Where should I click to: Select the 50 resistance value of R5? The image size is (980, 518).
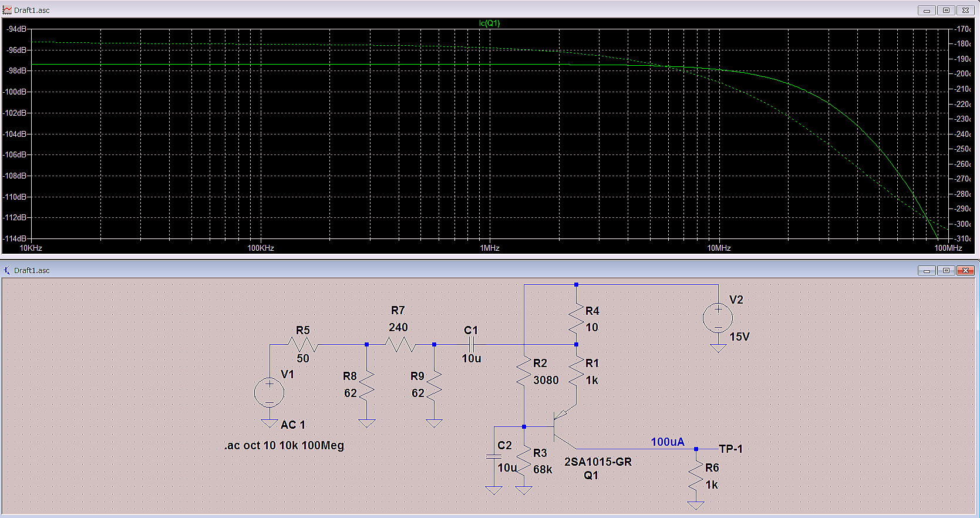click(303, 358)
